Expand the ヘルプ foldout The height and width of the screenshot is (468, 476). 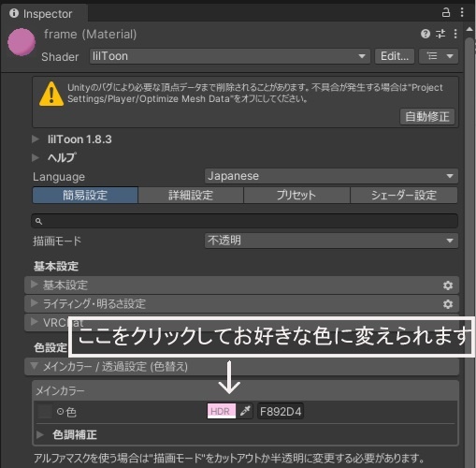tap(36, 157)
